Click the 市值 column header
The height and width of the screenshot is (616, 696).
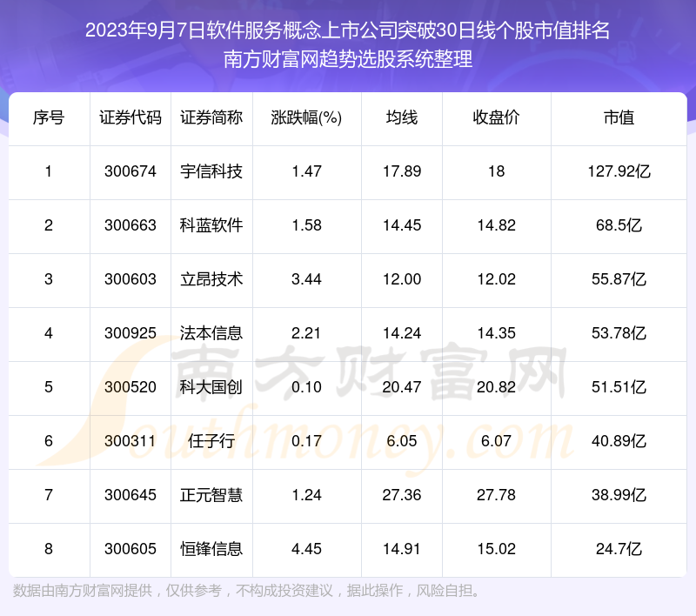pyautogui.click(x=619, y=118)
